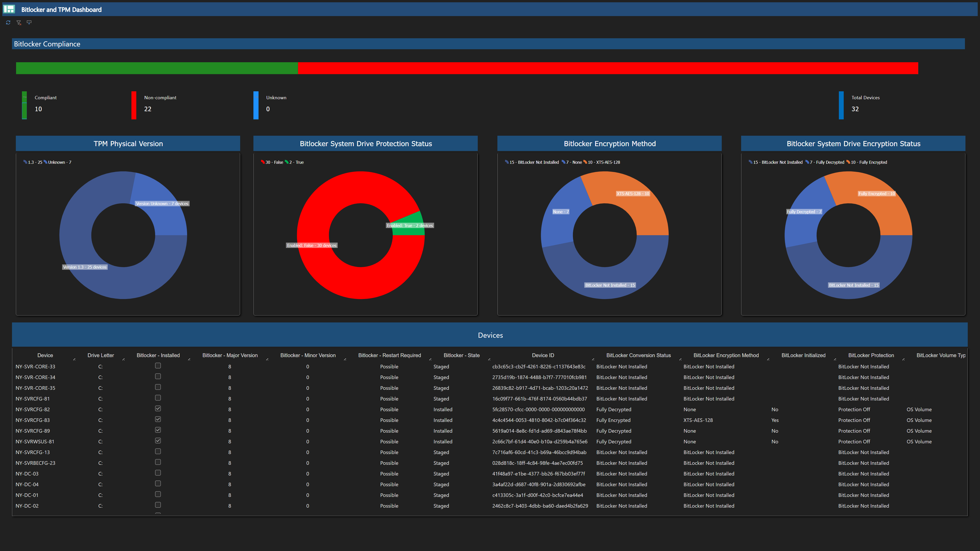Check the Bitlocker Installed box for NY-SVR-CORE-33
This screenshot has width=980, height=551.
coord(158,366)
